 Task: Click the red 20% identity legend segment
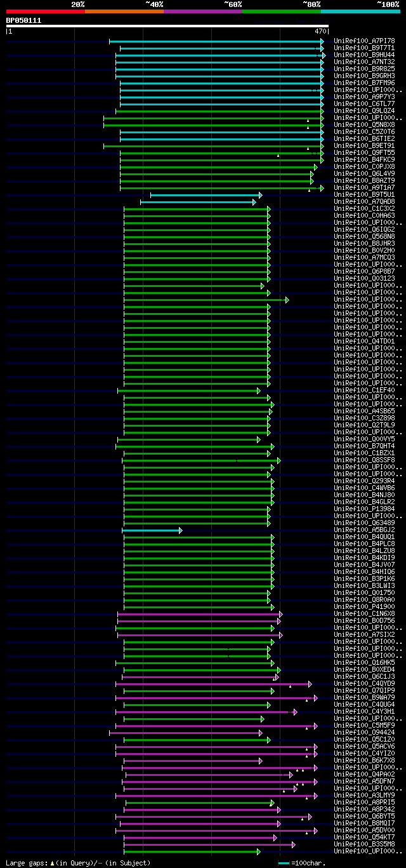pyautogui.click(x=45, y=11)
